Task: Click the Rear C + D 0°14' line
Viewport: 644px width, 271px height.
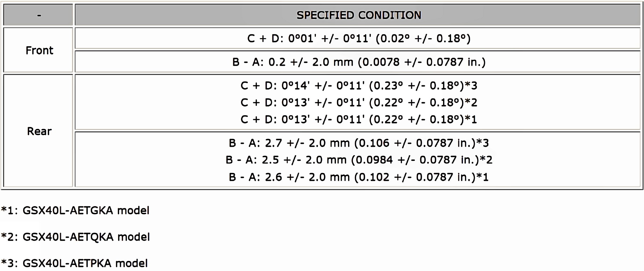Action: coord(358,86)
